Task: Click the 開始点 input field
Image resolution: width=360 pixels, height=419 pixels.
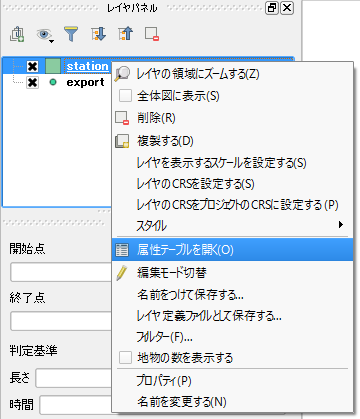Action: point(61,272)
